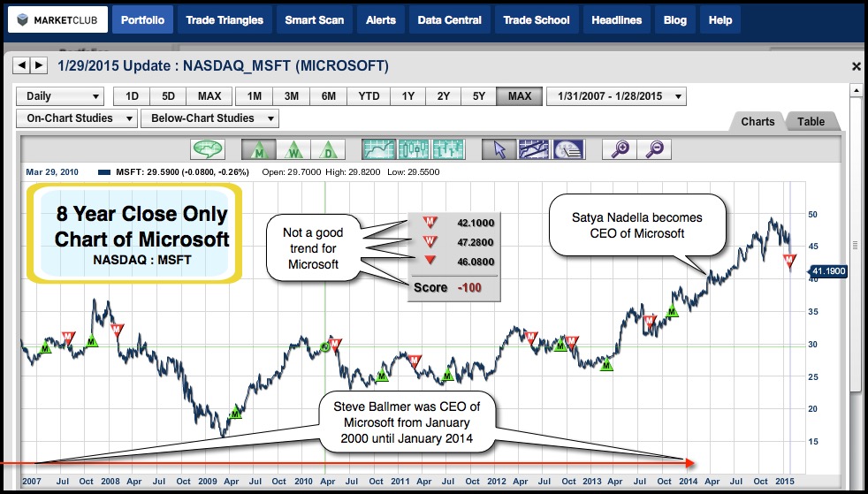Open the Blog menu
This screenshot has width=868, height=494.
coord(674,20)
